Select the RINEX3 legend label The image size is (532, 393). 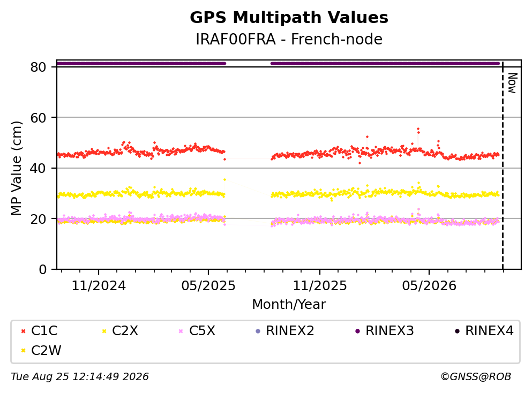tap(390, 330)
